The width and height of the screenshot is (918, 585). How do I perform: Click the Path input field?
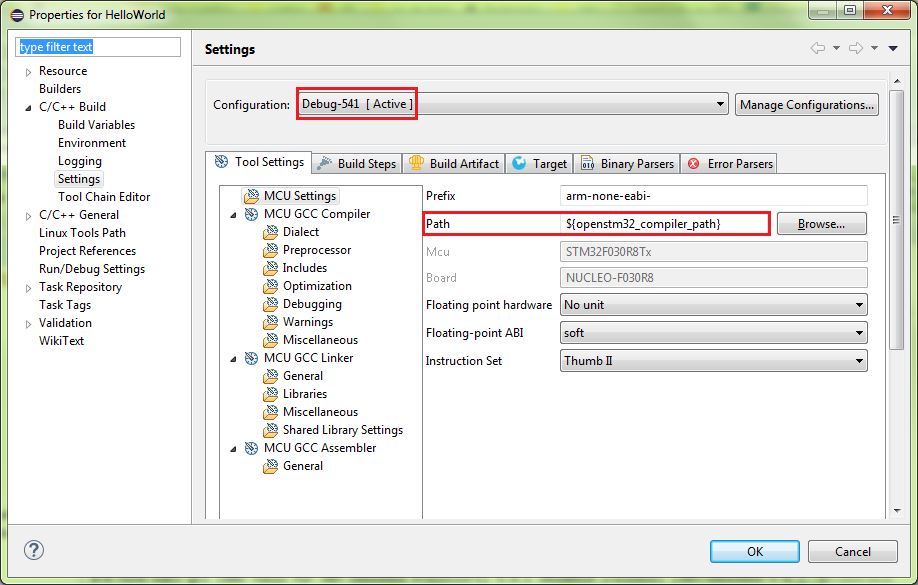tap(664, 224)
